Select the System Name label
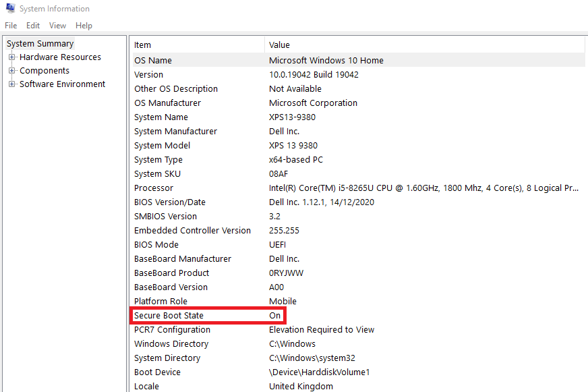The height and width of the screenshot is (392, 588). [x=161, y=117]
